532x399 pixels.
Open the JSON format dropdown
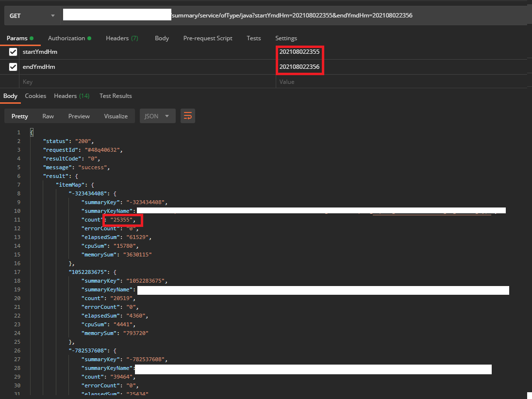coord(157,116)
